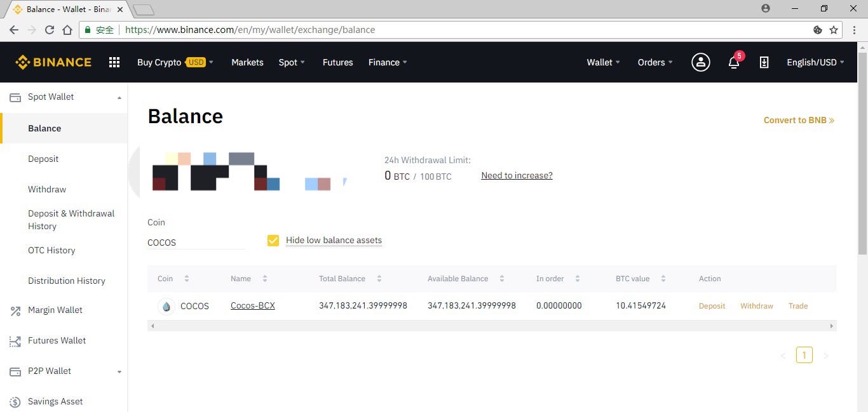The height and width of the screenshot is (412, 868).
Task: Open Distribution History in sidebar
Action: click(67, 281)
